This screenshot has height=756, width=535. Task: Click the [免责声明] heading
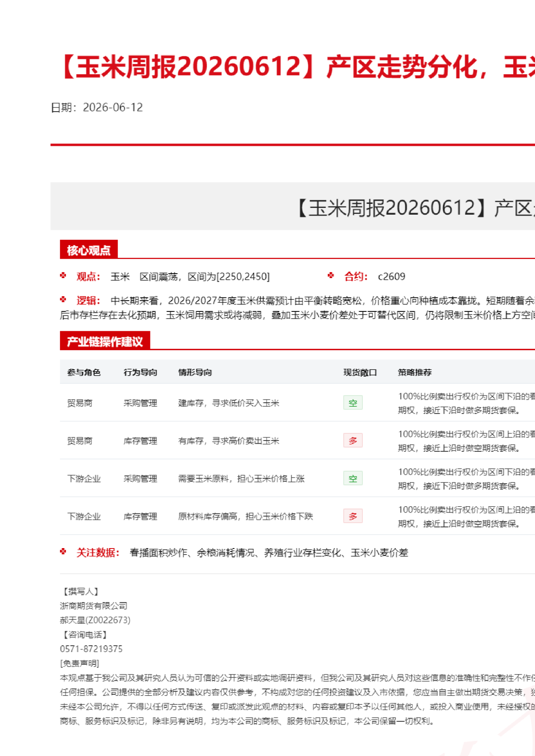pos(79,664)
